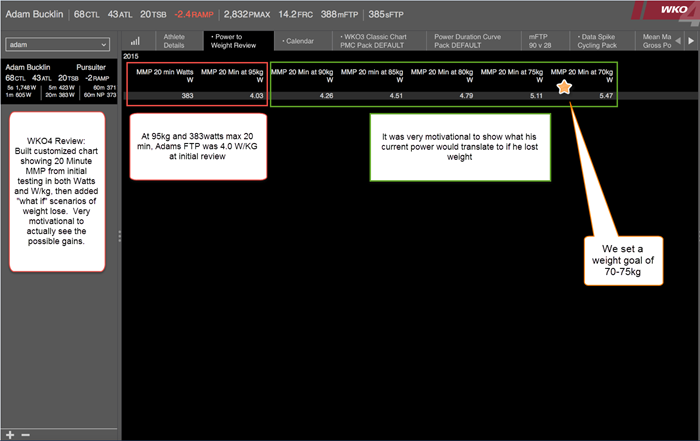This screenshot has width=700, height=441.
Task: Click the Adam Bucklin name in header
Action: coord(34,14)
